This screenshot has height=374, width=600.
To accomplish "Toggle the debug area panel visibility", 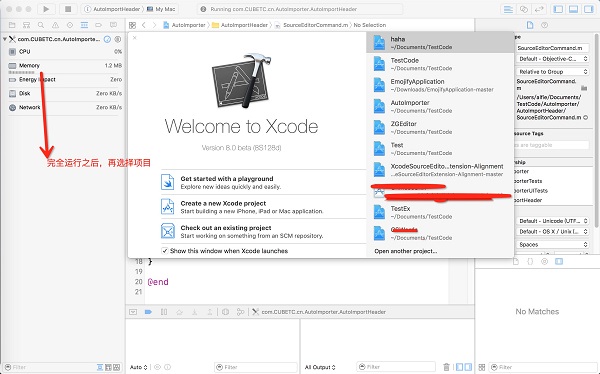I will click(x=573, y=9).
